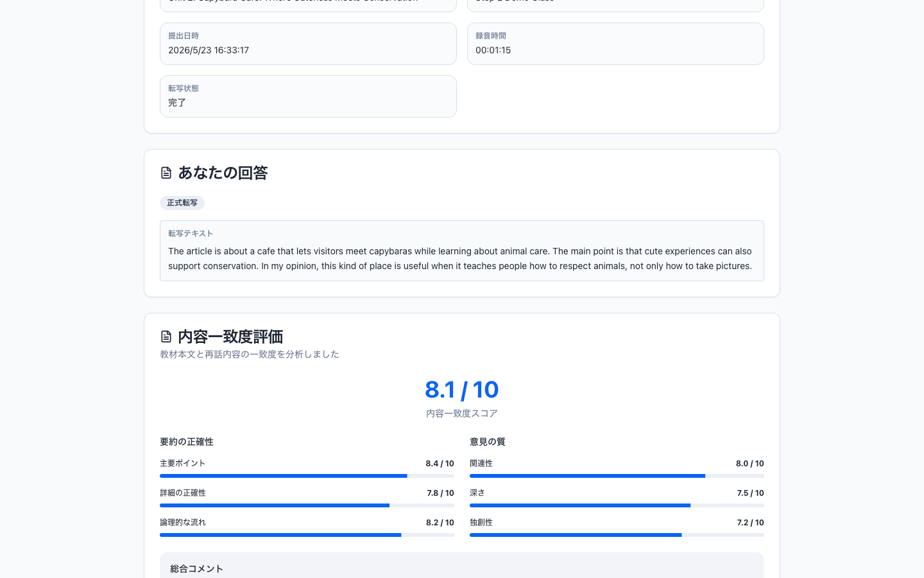
Task: Click the 8.4 / 10 score value
Action: tap(440, 464)
